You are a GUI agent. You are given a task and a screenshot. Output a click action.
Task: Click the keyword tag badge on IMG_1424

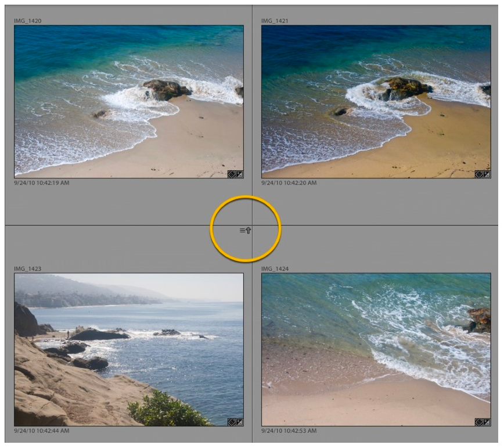(479, 422)
